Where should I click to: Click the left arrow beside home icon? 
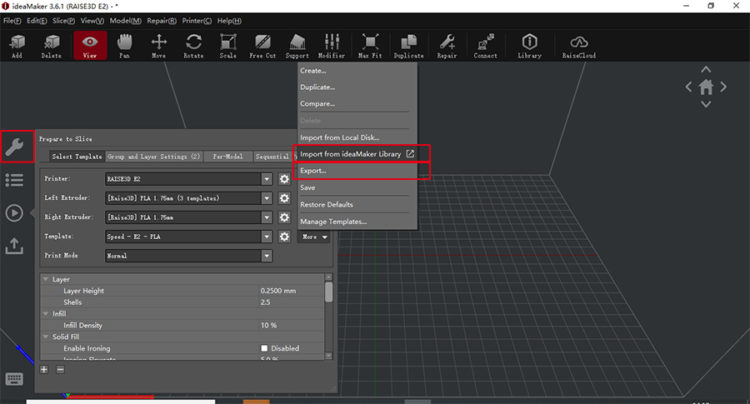688,87
